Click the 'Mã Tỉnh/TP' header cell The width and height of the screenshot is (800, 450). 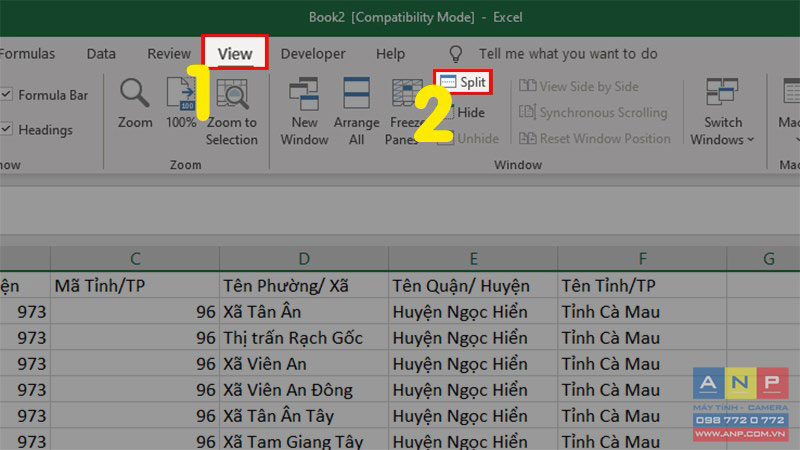[135, 285]
